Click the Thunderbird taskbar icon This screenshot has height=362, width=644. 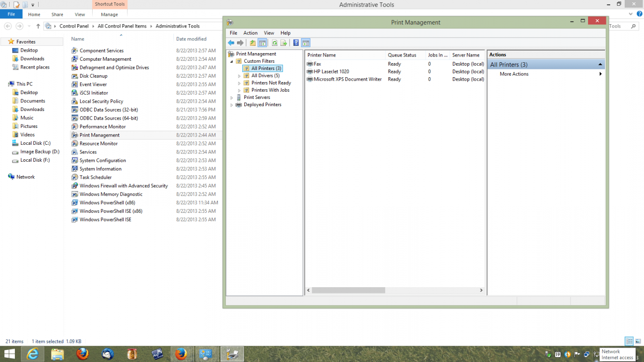coord(107,354)
